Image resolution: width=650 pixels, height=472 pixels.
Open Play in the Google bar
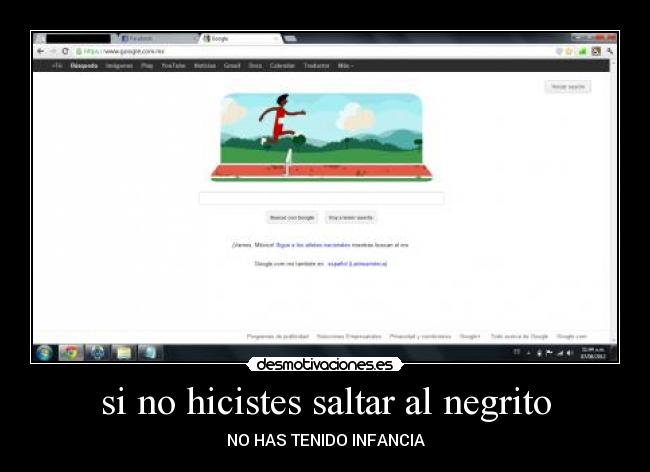[147, 66]
